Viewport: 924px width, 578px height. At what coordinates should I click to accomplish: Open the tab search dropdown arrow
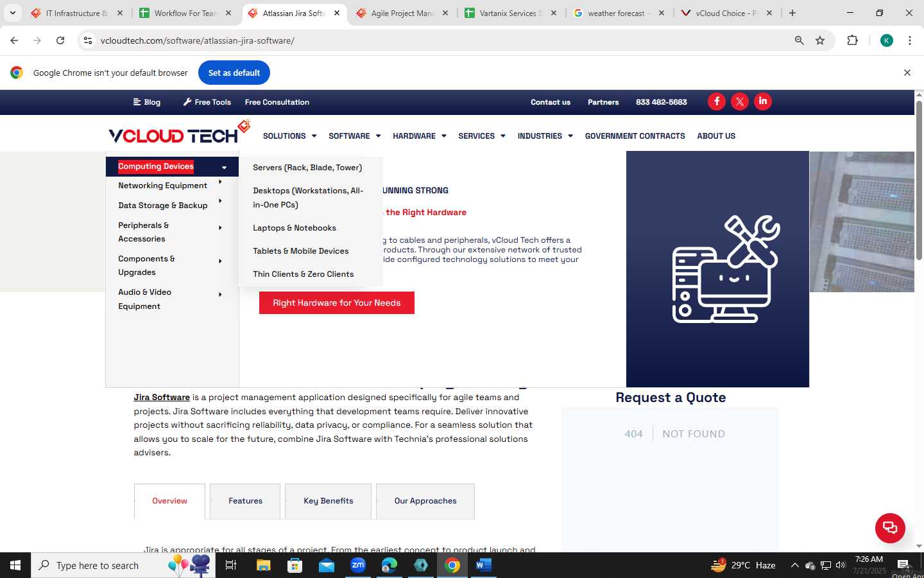click(x=12, y=13)
